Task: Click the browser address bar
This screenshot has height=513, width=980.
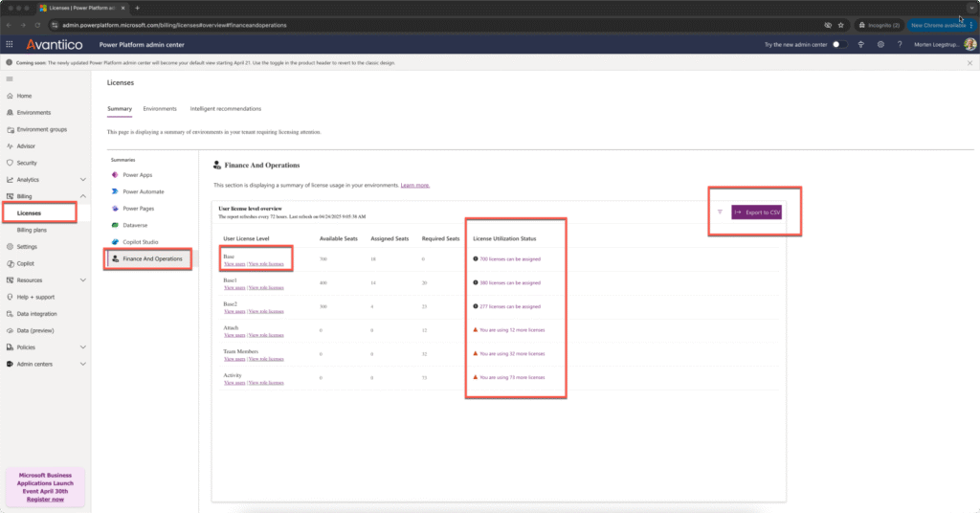Action: pos(437,25)
